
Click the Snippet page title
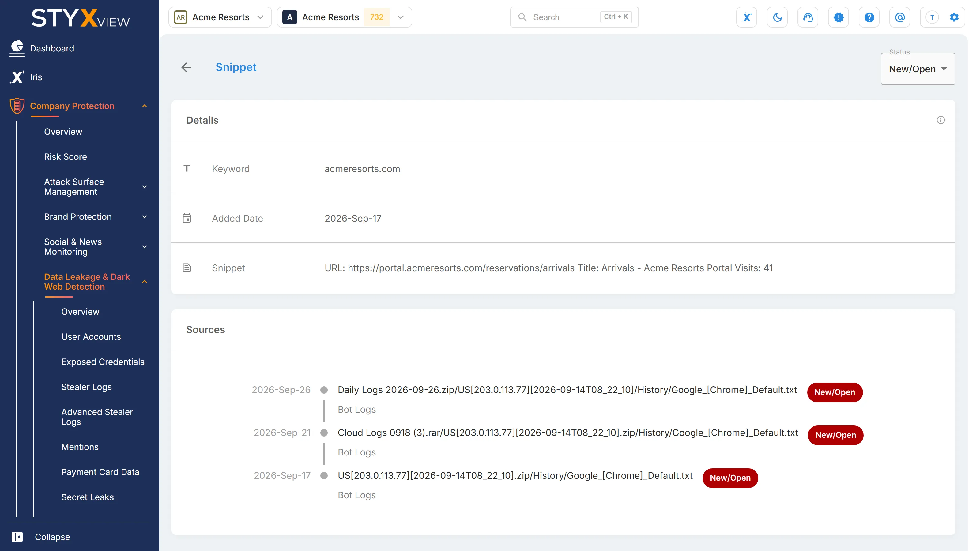click(x=236, y=67)
